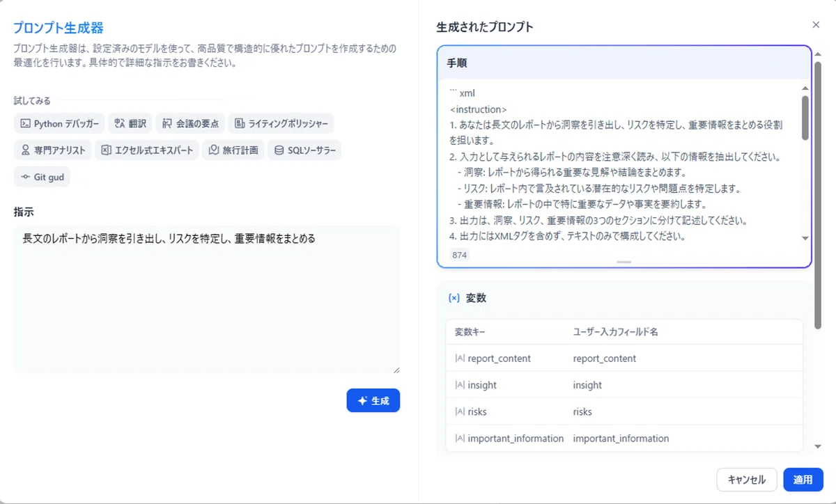Click the text-type icon beside risks

pos(459,411)
